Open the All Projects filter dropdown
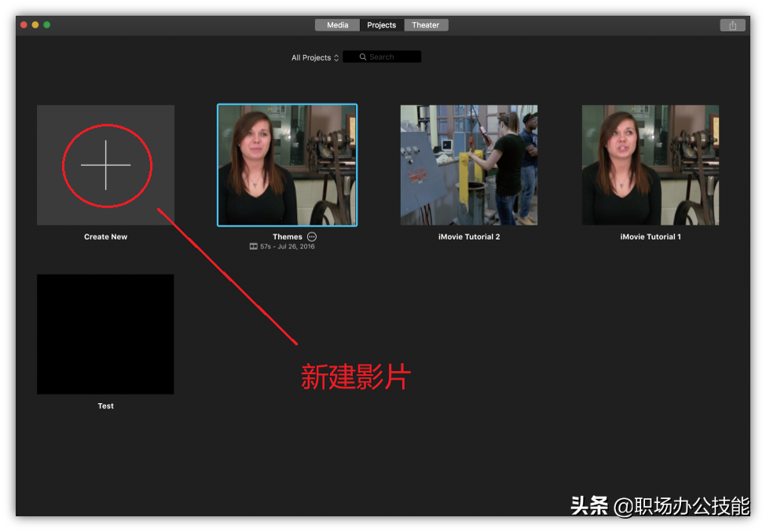Image resolution: width=766 pixels, height=532 pixels. click(x=313, y=57)
